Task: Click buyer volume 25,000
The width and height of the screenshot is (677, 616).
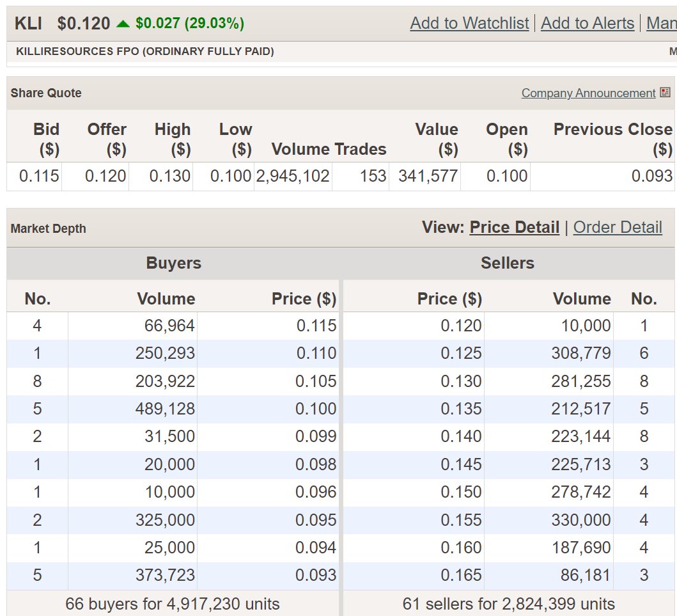Action: [169, 548]
